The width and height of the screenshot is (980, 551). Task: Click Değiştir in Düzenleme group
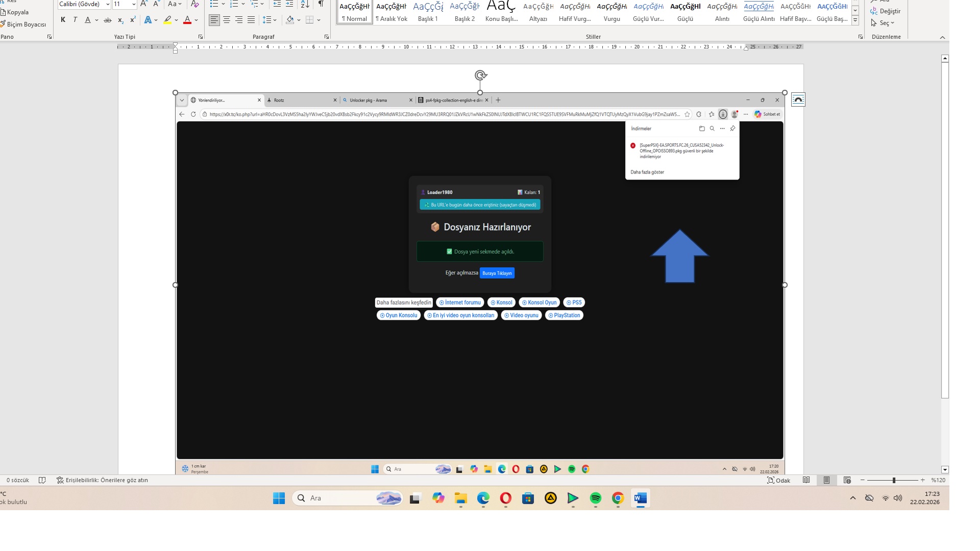coord(890,11)
